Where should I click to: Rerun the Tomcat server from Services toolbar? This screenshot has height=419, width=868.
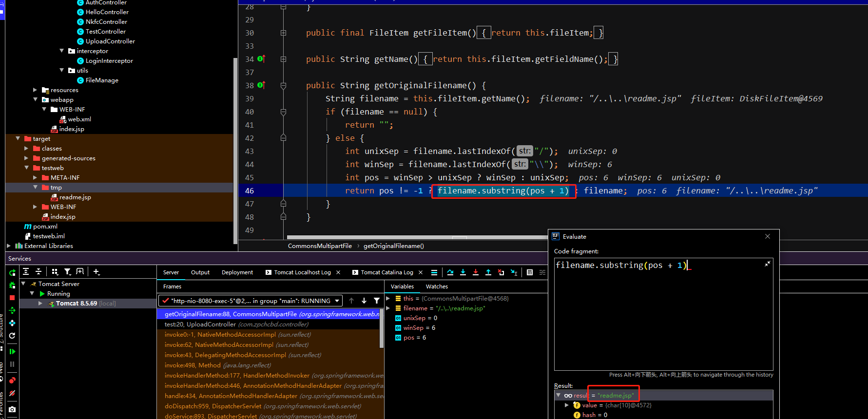tap(12, 272)
